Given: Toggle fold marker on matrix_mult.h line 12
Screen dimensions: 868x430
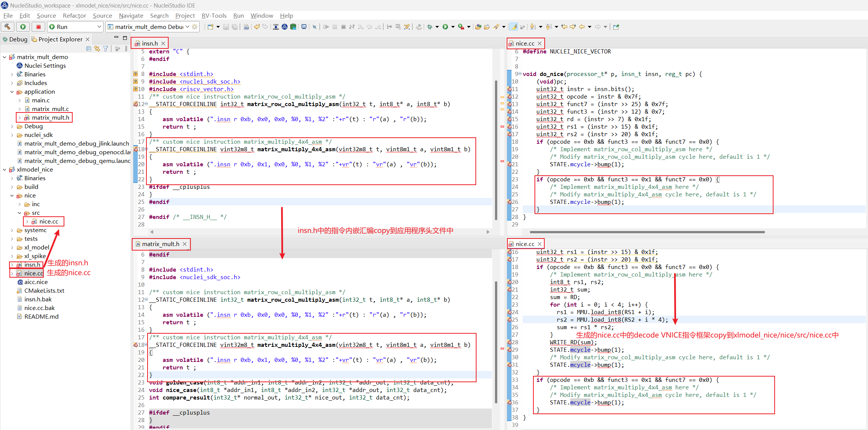Looking at the screenshot, I should coord(146,300).
